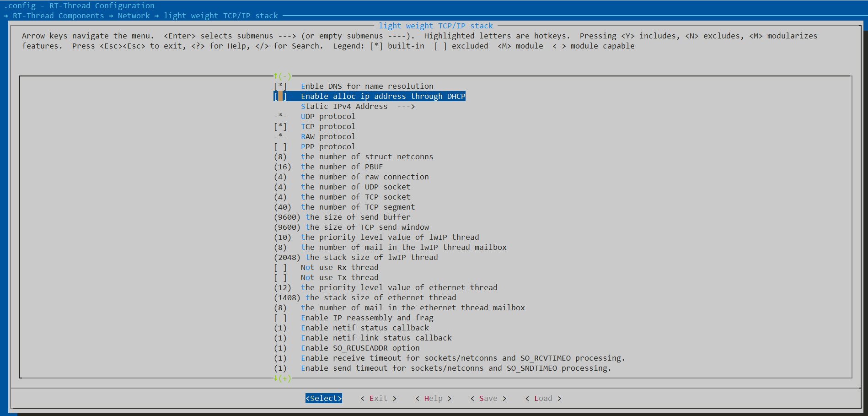868x416 pixels.
Task: Select Network in the breadcrumb path
Action: point(134,16)
